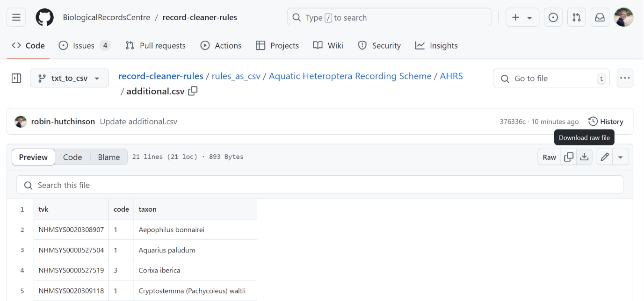Viewport: 644px width, 301px height.
Task: Edit the file with the pencil icon
Action: point(604,157)
